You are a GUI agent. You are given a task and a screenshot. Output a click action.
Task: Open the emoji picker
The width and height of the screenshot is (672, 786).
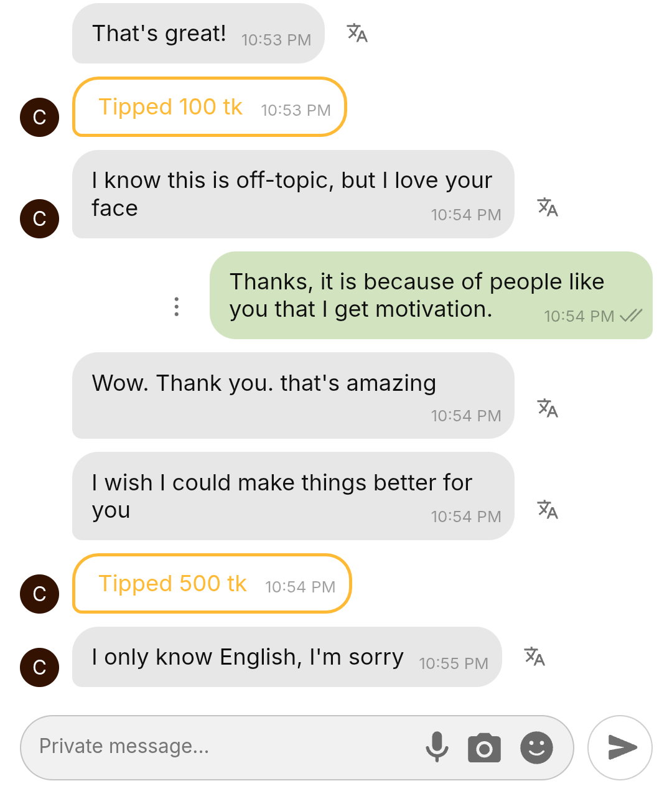click(x=536, y=747)
